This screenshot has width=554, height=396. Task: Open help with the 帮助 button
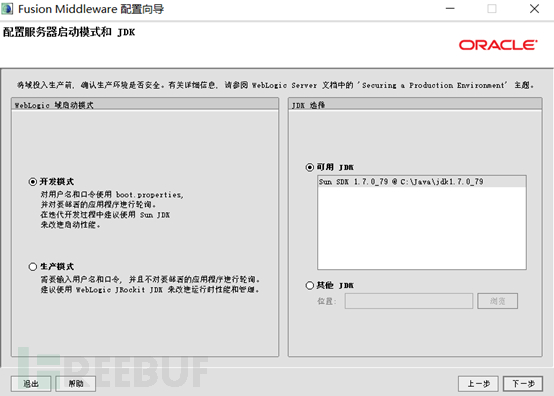[76, 384]
